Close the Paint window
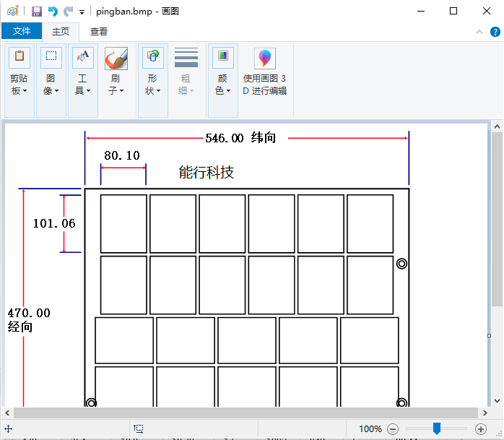 487,12
